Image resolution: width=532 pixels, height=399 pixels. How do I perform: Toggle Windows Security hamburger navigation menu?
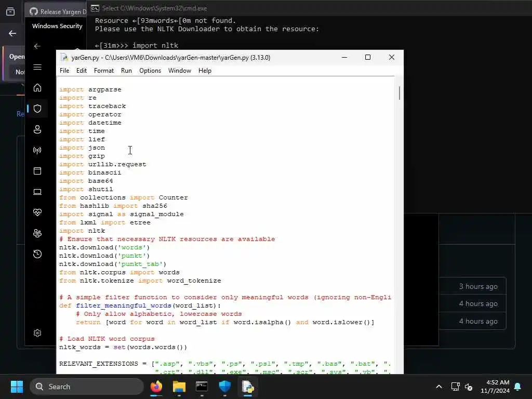(37, 67)
